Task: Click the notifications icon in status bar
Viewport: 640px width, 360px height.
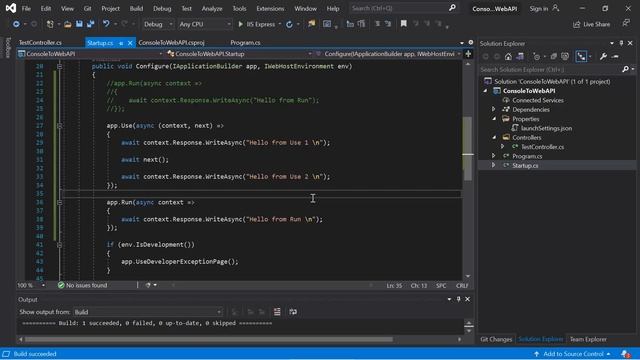Action: (x=626, y=354)
